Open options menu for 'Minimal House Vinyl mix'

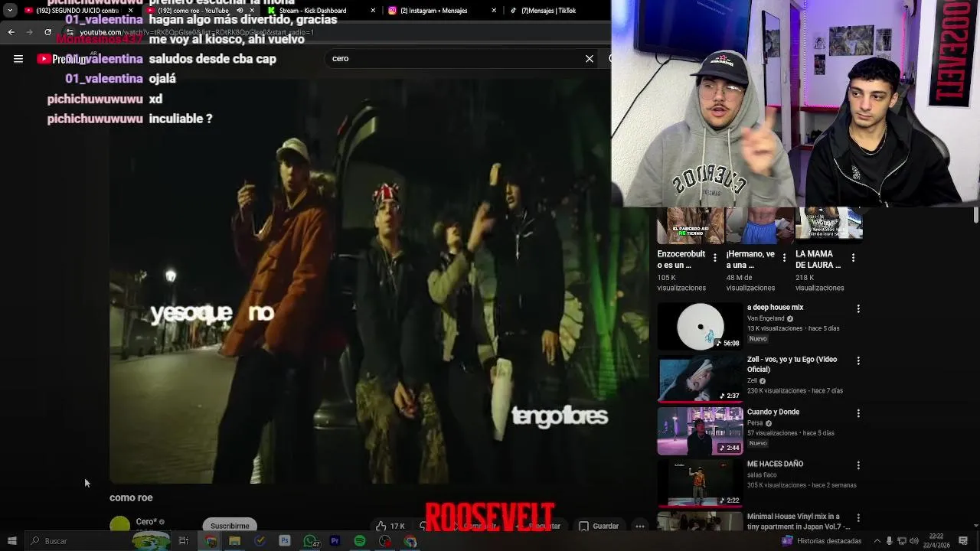[x=858, y=518]
